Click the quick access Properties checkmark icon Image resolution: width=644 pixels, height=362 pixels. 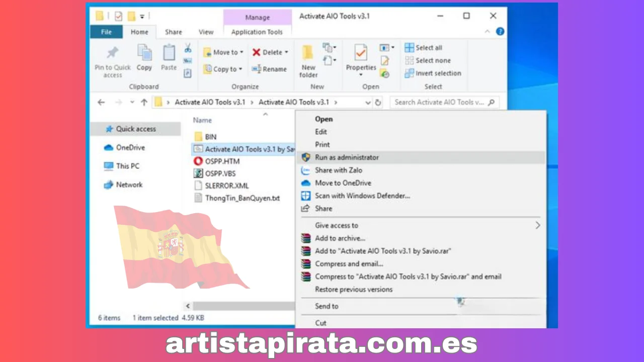[118, 16]
